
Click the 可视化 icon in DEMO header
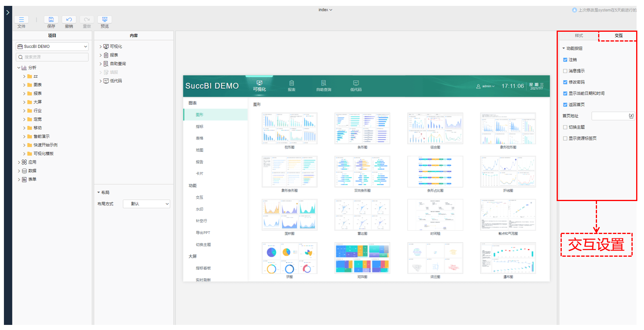pos(259,83)
